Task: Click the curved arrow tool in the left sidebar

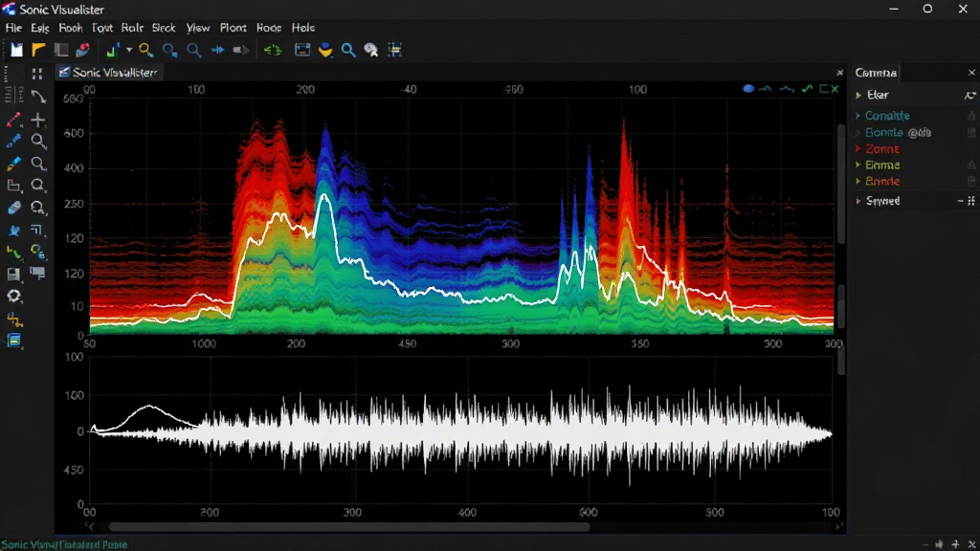Action: [x=38, y=97]
